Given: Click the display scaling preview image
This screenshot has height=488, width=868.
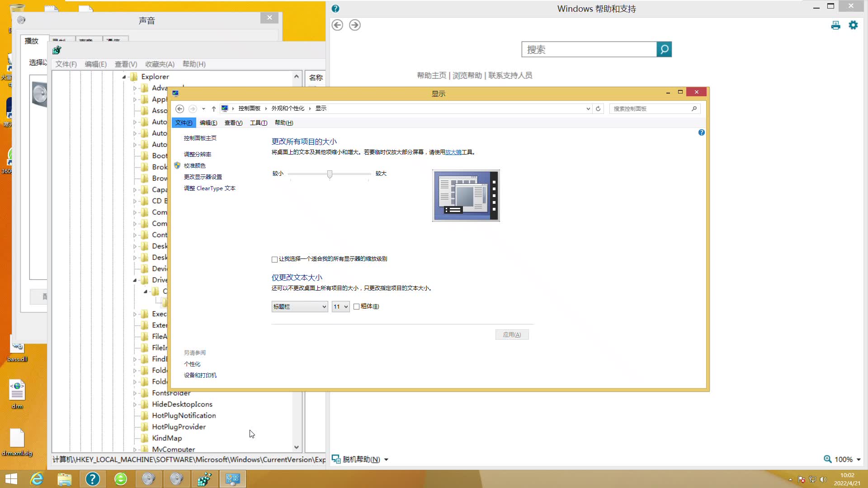Looking at the screenshot, I should tap(466, 196).
